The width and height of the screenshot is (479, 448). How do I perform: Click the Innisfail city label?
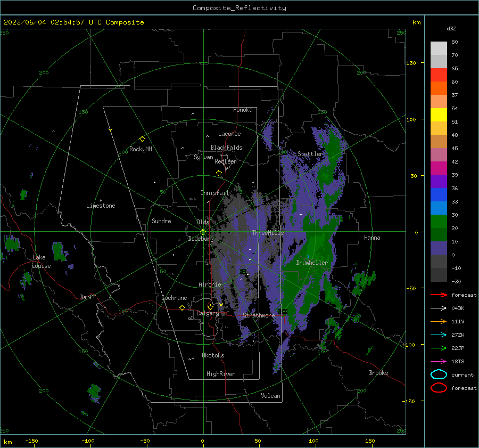(214, 193)
